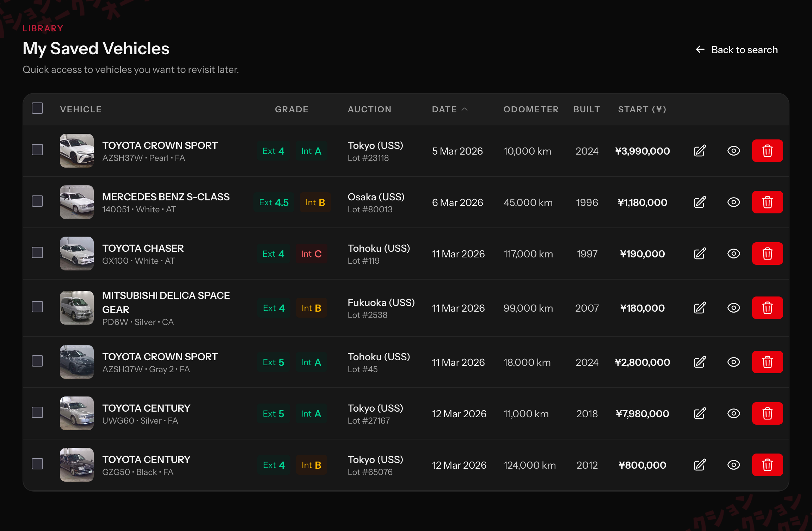The image size is (812, 531).
Task: Delete the Crown Sport Gray 2 entry
Action: pos(767,362)
